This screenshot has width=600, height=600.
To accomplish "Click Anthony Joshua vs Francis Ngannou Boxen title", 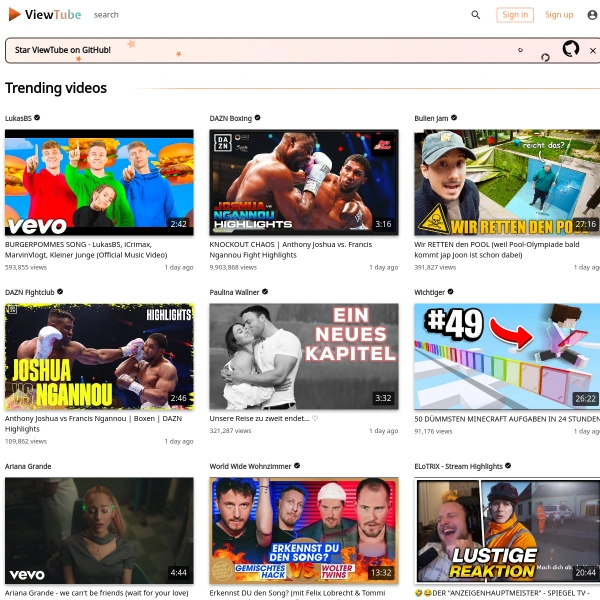I will (93, 424).
